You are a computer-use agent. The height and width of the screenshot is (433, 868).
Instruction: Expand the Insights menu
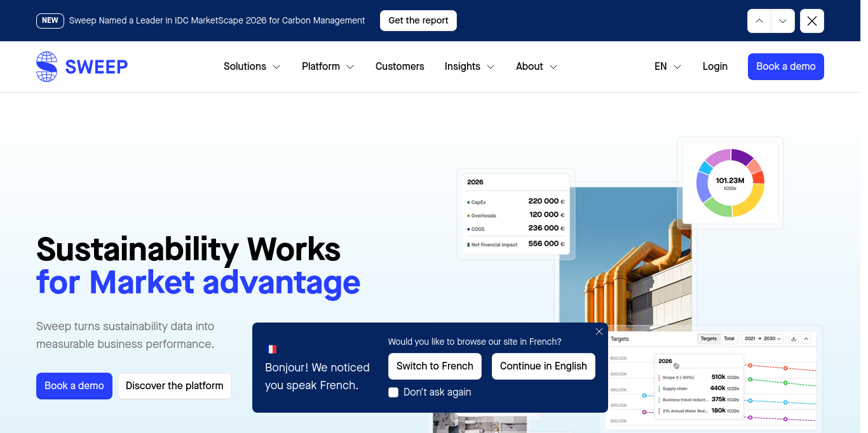click(470, 67)
